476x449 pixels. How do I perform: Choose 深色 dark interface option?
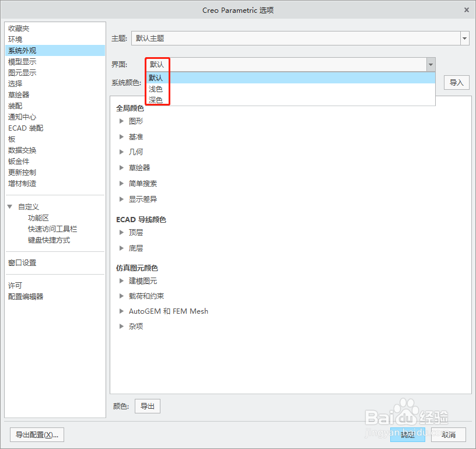(290, 100)
